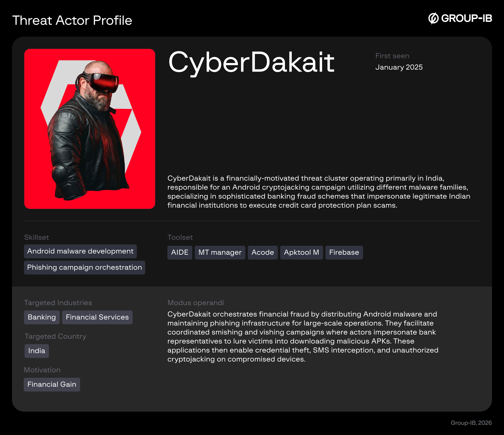Click the Group-IB, 2026 footer text

(x=471, y=423)
